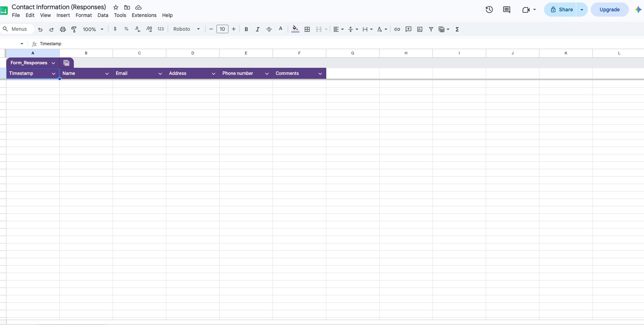Open Name column dropdown
Viewport: 644px width, 325px height.
(x=107, y=73)
